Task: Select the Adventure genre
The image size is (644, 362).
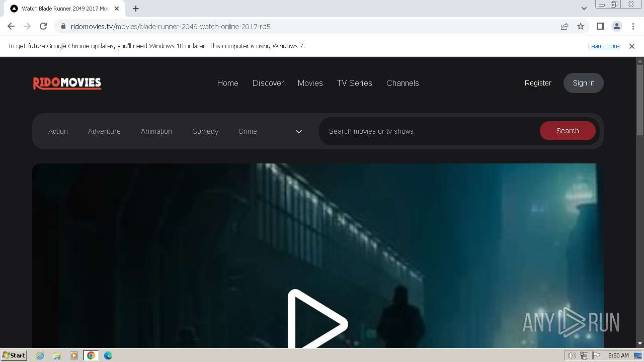Action: [104, 131]
